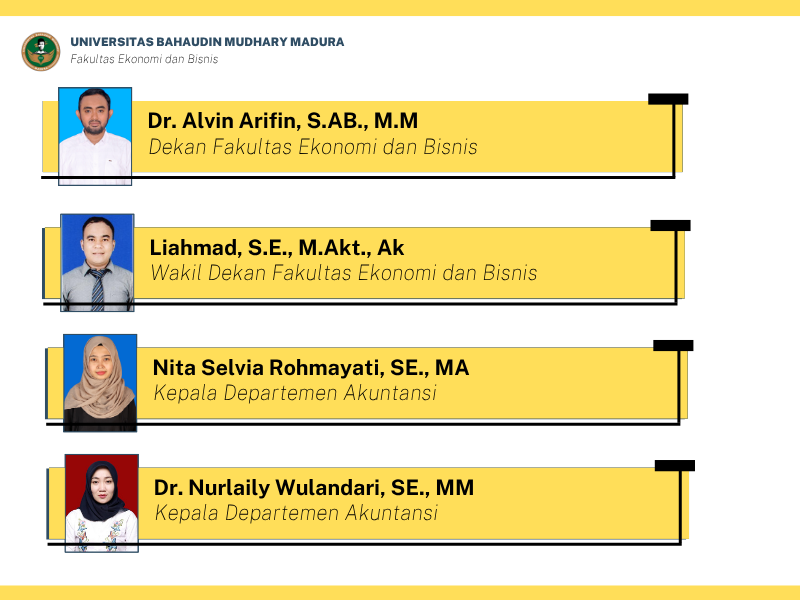Click the black tab on Liahmad's banner

coord(670,225)
